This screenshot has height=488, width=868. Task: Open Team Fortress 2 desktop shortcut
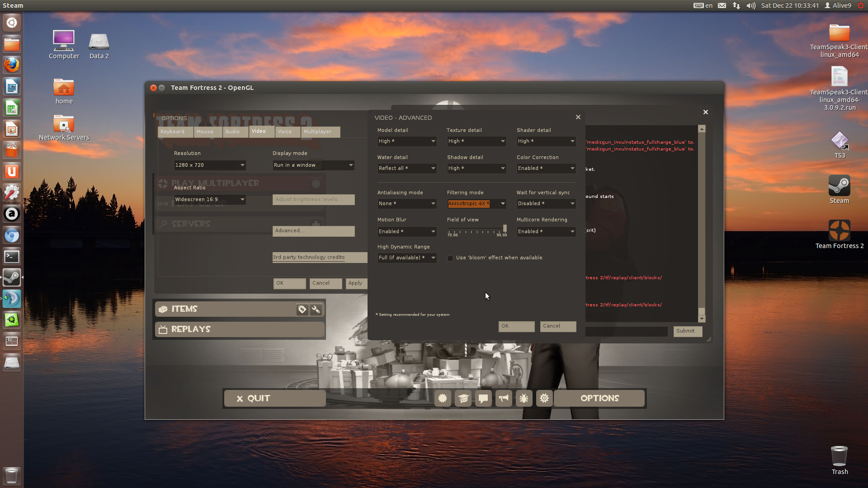tap(839, 231)
